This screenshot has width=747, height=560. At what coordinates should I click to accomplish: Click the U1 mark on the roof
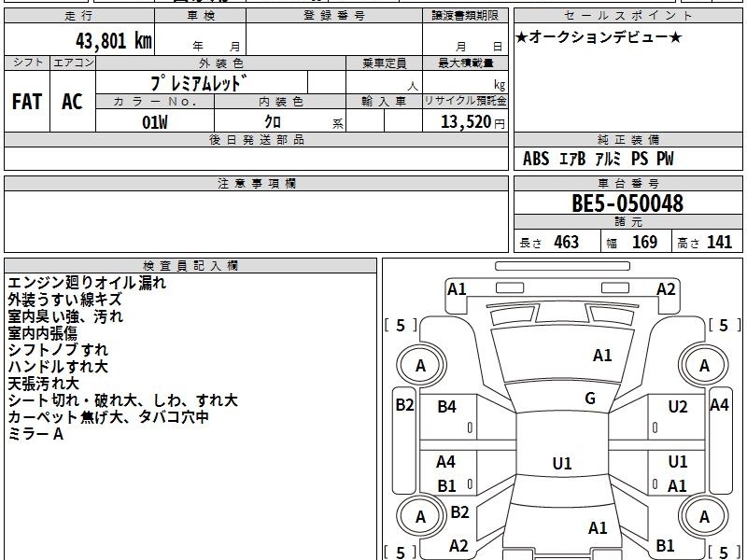(562, 463)
